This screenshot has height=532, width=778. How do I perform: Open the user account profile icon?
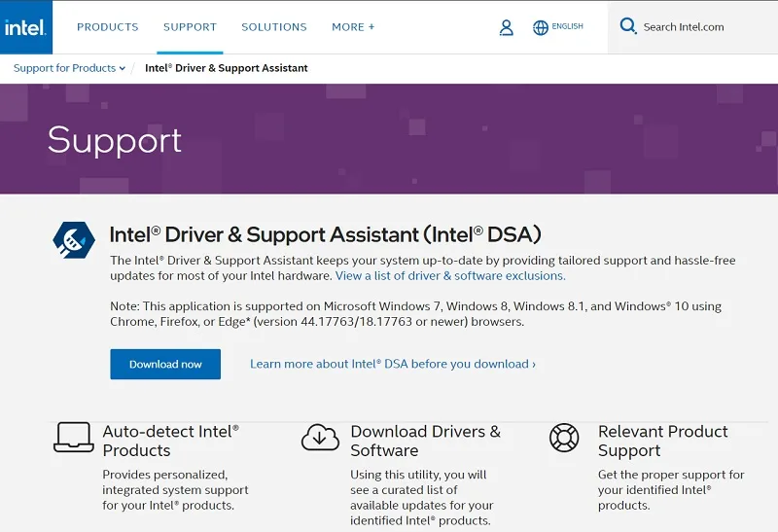point(506,27)
